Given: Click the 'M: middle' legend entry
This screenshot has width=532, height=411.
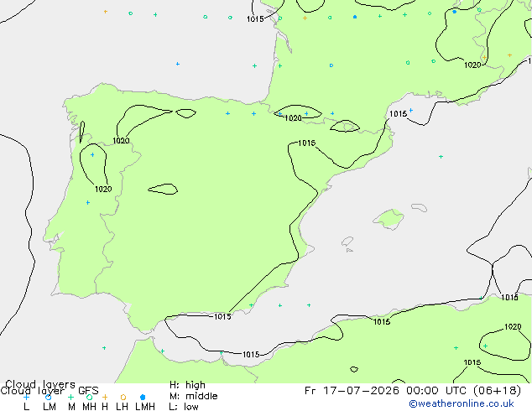Looking at the screenshot, I should pos(193,396).
